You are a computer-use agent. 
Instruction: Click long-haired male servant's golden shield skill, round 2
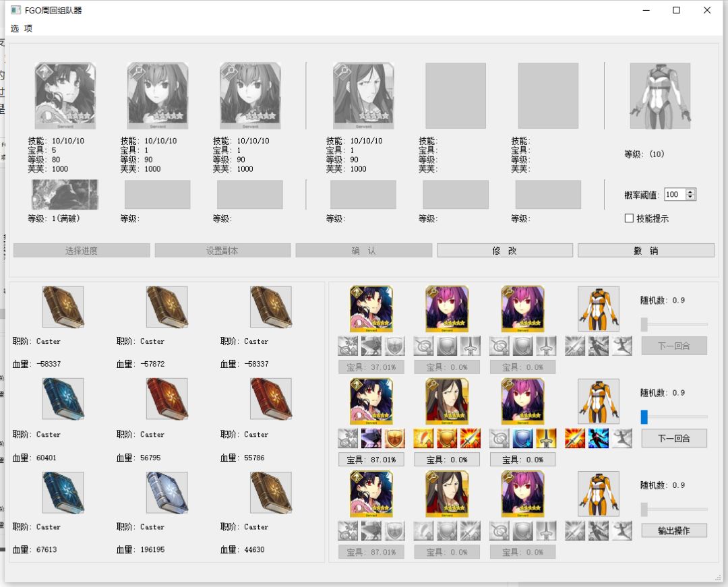click(447, 438)
